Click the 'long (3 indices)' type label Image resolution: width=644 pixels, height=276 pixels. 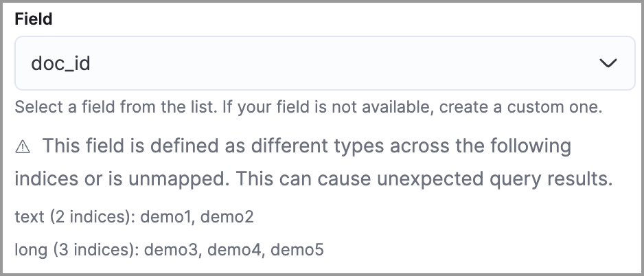click(x=77, y=249)
